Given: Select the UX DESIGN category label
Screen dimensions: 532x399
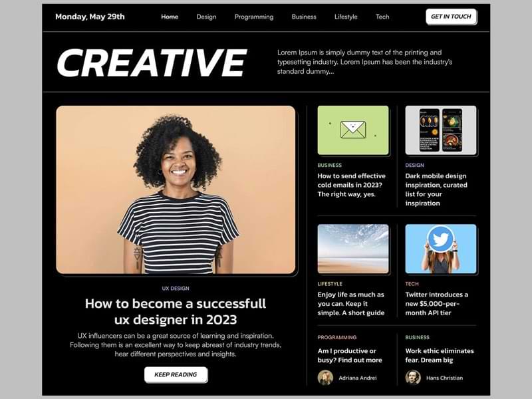Looking at the screenshot, I should pos(176,289).
